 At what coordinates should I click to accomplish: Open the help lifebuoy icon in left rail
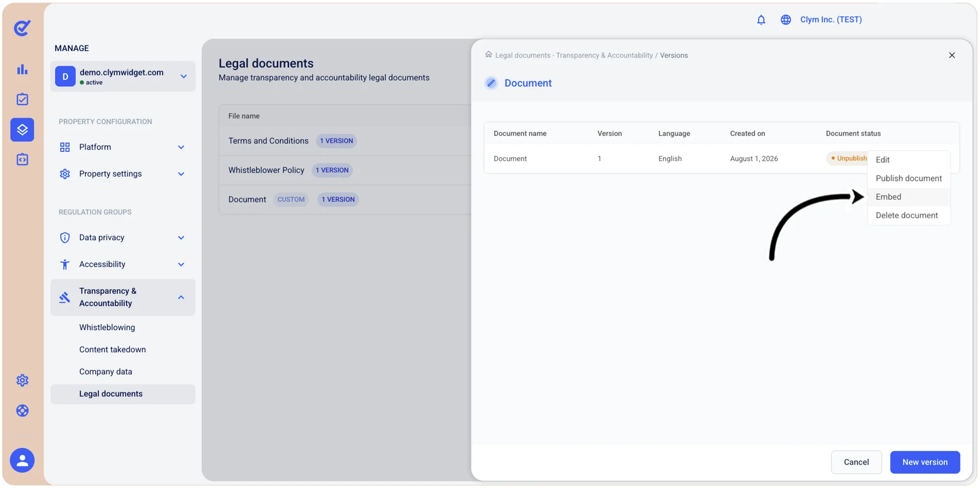tap(22, 411)
